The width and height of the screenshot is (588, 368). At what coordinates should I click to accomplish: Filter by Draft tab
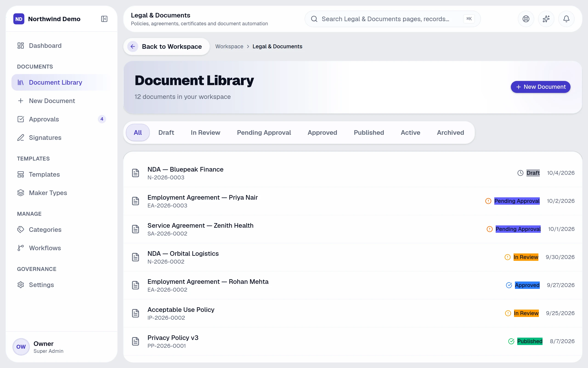click(166, 133)
